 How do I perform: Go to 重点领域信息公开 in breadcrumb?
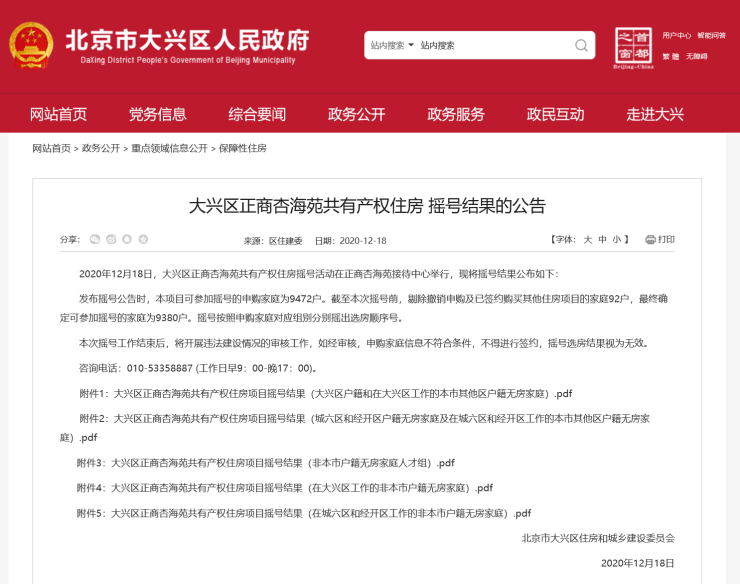tap(169, 148)
